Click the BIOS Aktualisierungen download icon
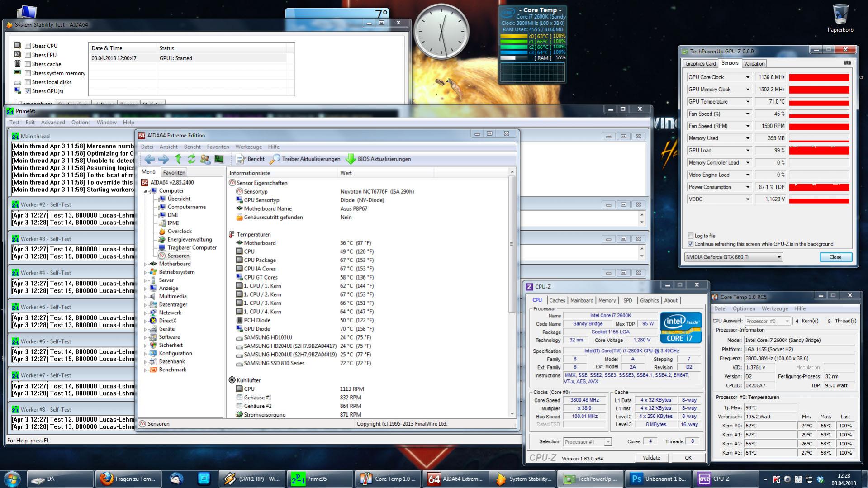 pyautogui.click(x=351, y=159)
